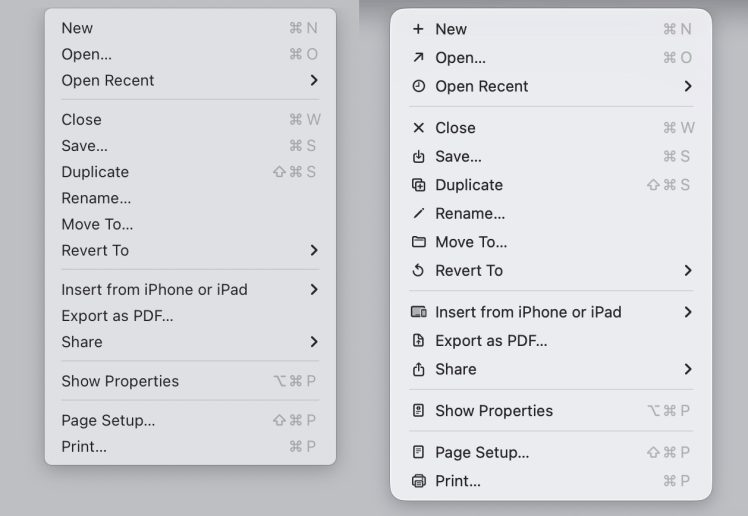Expand Revert To chevron in the icon menu
Image resolution: width=748 pixels, height=516 pixels.
(x=687, y=270)
